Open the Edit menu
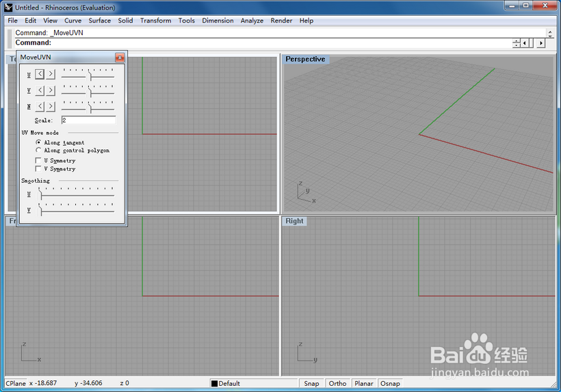 [30, 21]
